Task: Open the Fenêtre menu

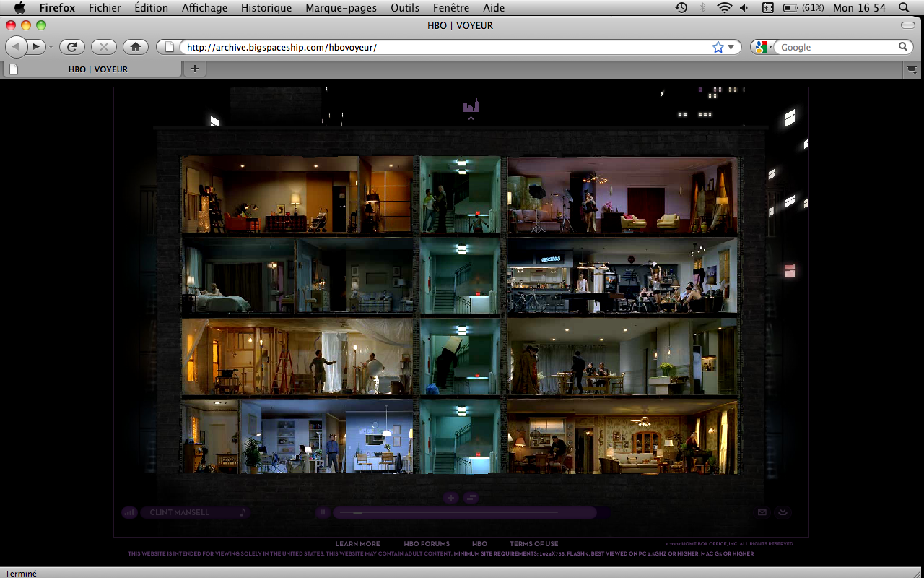Action: [x=451, y=8]
